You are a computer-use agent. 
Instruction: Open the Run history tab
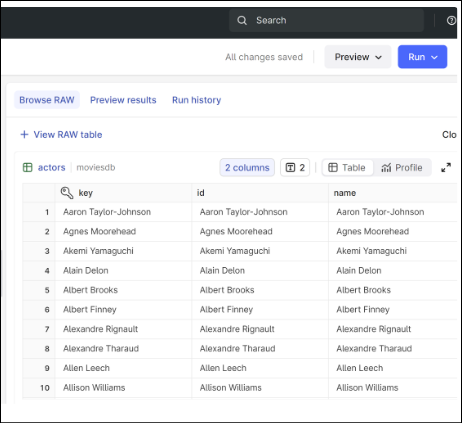[x=196, y=100]
